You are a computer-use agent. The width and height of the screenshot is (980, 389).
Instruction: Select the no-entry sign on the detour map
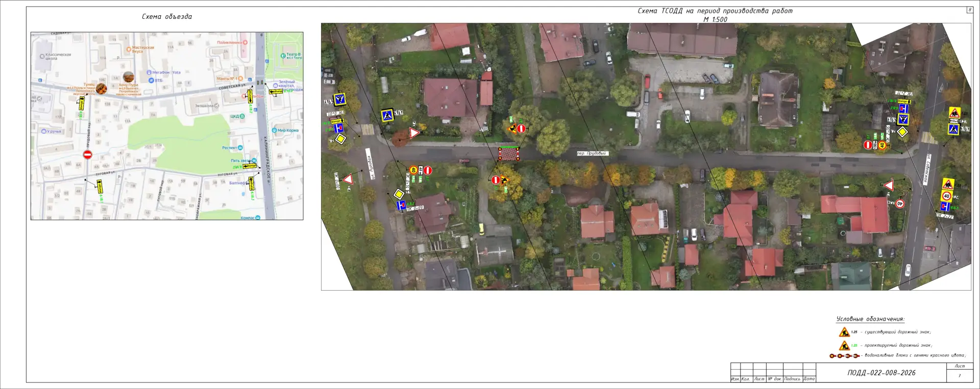[87, 154]
